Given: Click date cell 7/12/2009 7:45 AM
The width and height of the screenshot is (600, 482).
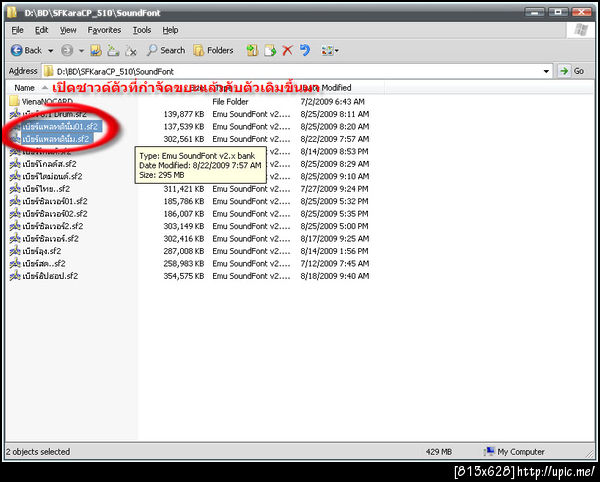Looking at the screenshot, I should pyautogui.click(x=334, y=263).
